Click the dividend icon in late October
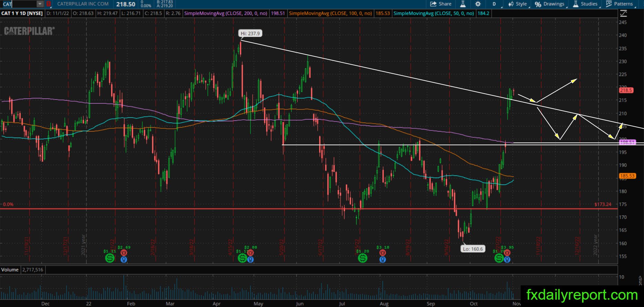This screenshot has width=644, height=307. (x=499, y=257)
